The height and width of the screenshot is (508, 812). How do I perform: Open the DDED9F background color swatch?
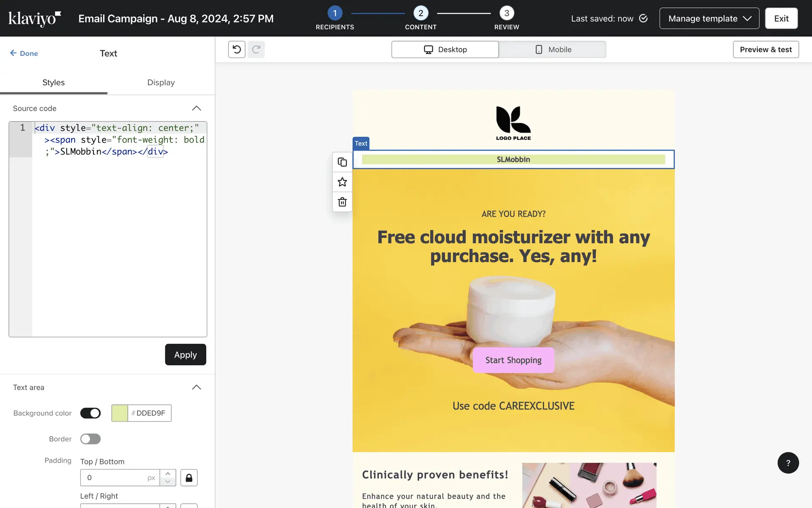(x=120, y=413)
